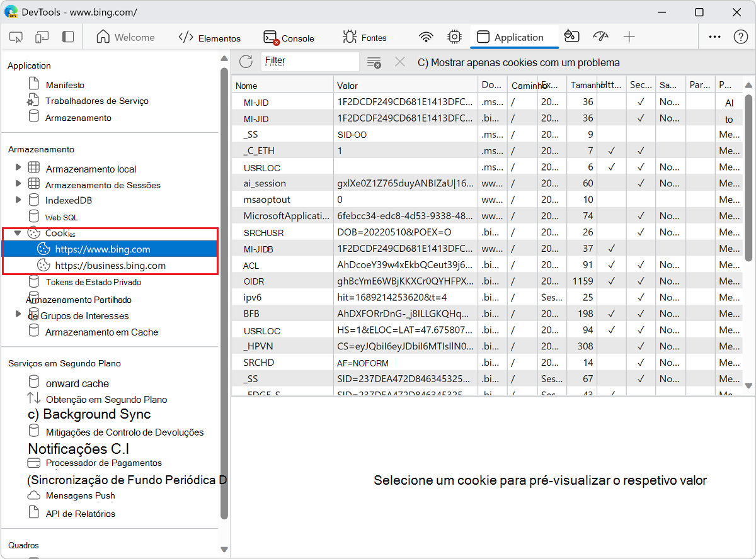Click the clear all cookies icon
The image size is (756, 559).
pos(374,62)
